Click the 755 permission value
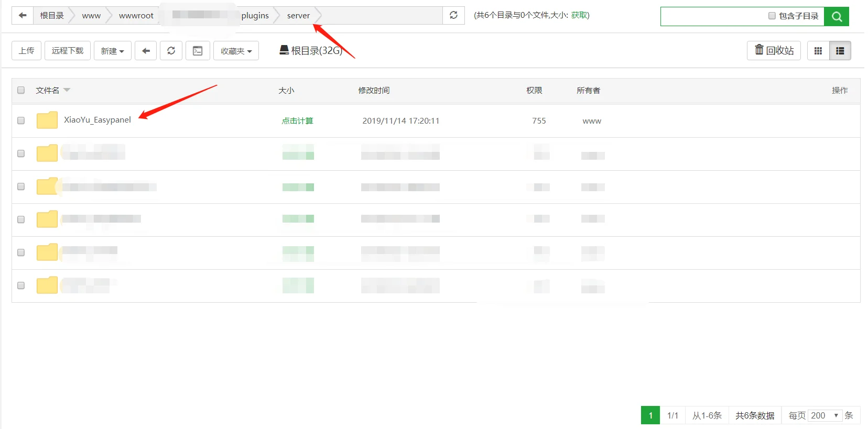This screenshot has height=429, width=868. point(539,121)
